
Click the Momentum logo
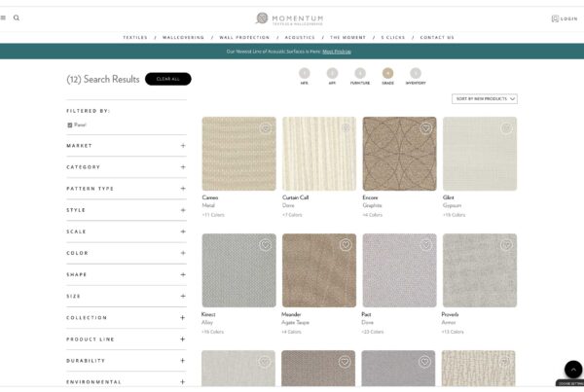click(x=291, y=18)
